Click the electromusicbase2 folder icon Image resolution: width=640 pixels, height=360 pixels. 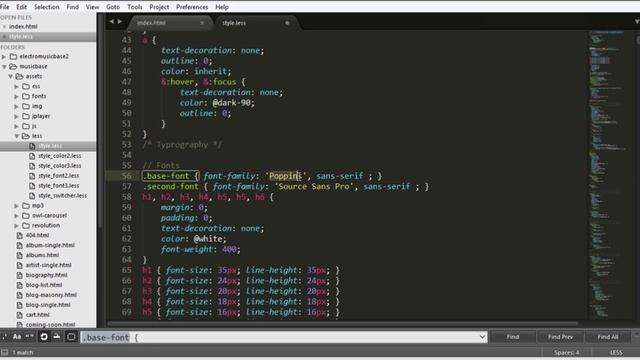[x=13, y=56]
